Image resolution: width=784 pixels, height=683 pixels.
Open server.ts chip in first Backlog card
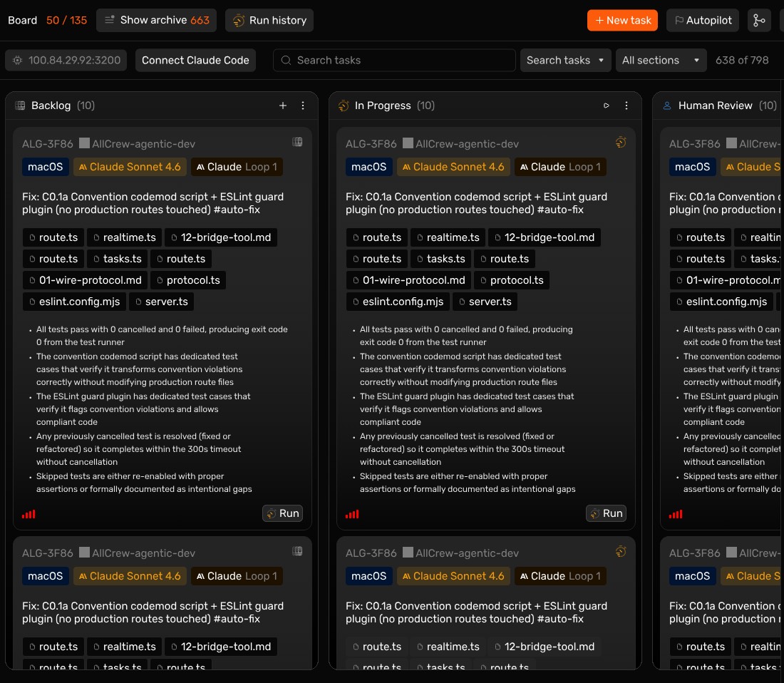162,302
